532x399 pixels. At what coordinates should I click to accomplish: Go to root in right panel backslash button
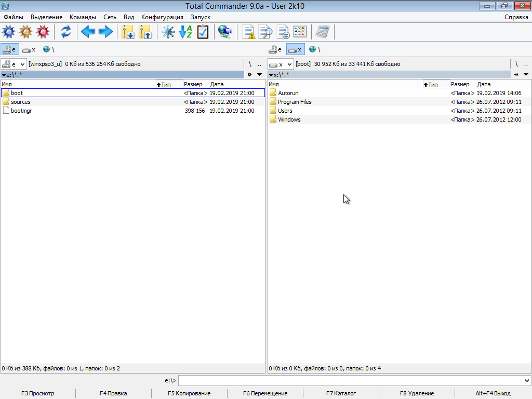click(x=516, y=64)
